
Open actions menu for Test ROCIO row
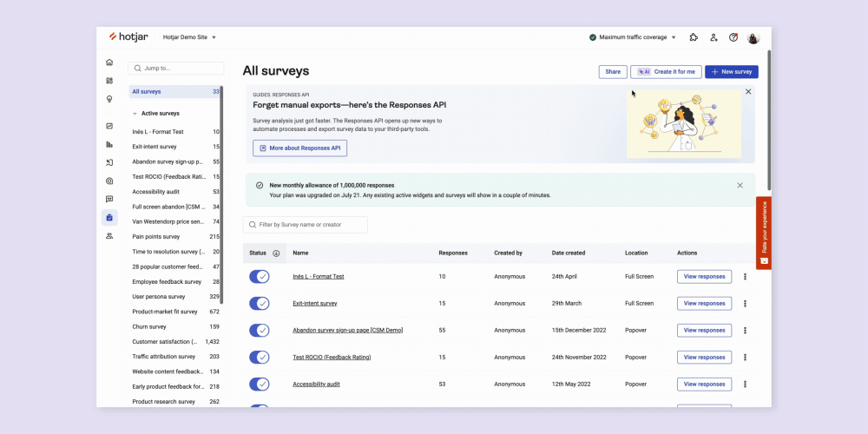745,357
